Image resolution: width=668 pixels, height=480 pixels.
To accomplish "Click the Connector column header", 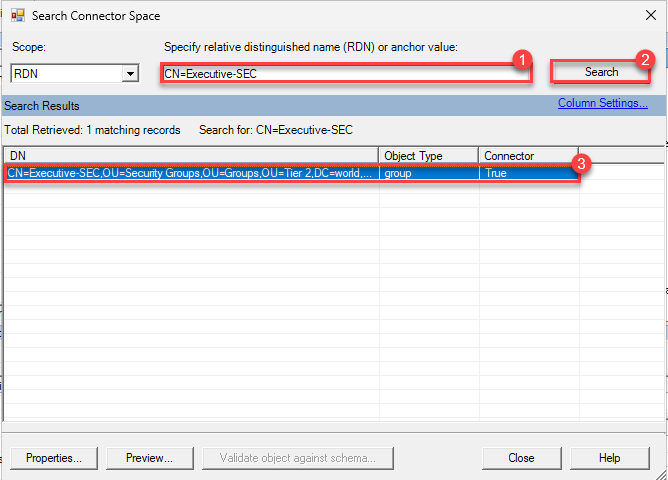I will [x=527, y=156].
